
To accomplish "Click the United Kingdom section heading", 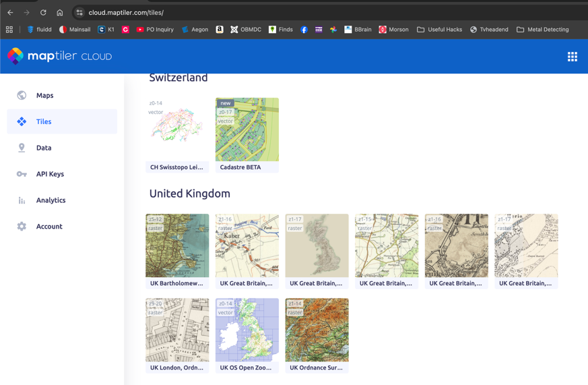I will click(x=190, y=194).
